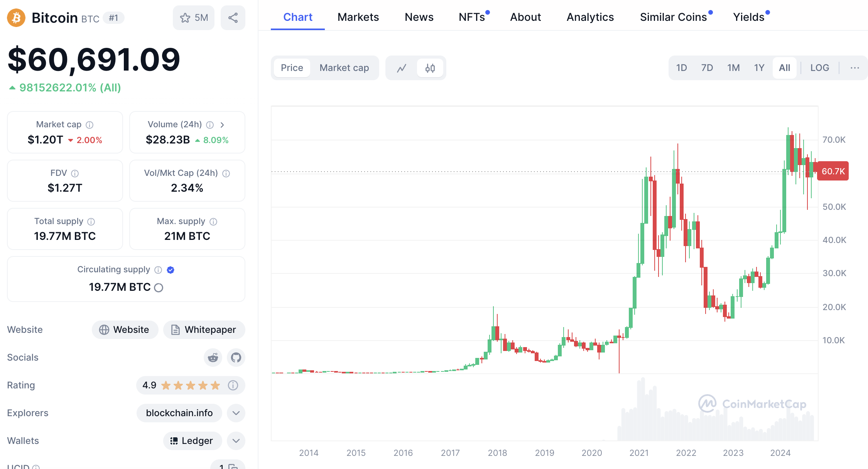Open Max. supply info icon
Image resolution: width=868 pixels, height=469 pixels.
(x=213, y=222)
